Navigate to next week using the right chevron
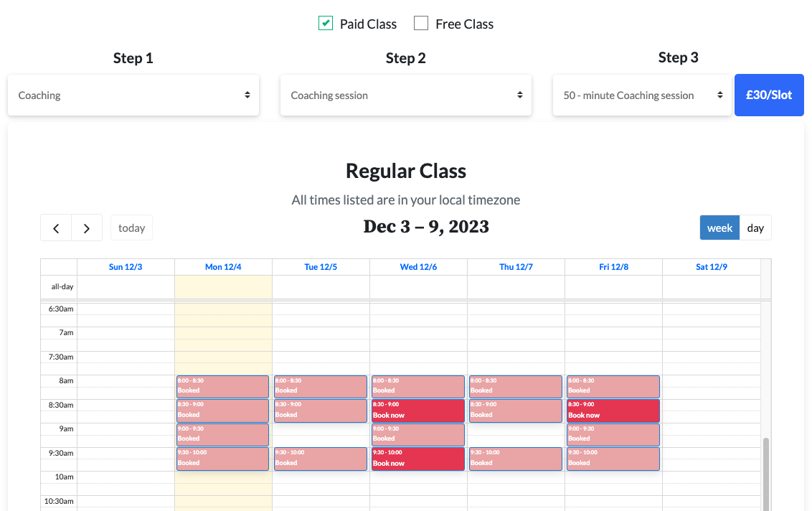Image resolution: width=812 pixels, height=511 pixels. coord(87,228)
